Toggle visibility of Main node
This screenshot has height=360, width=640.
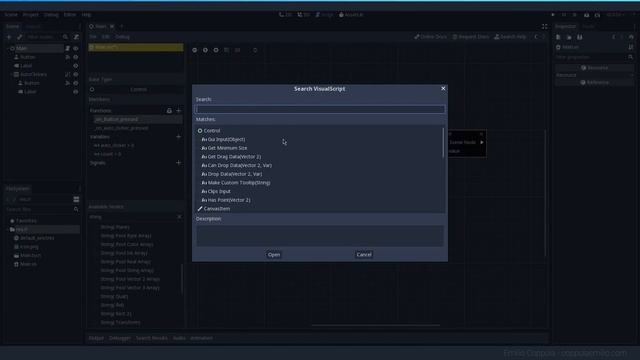pos(76,49)
